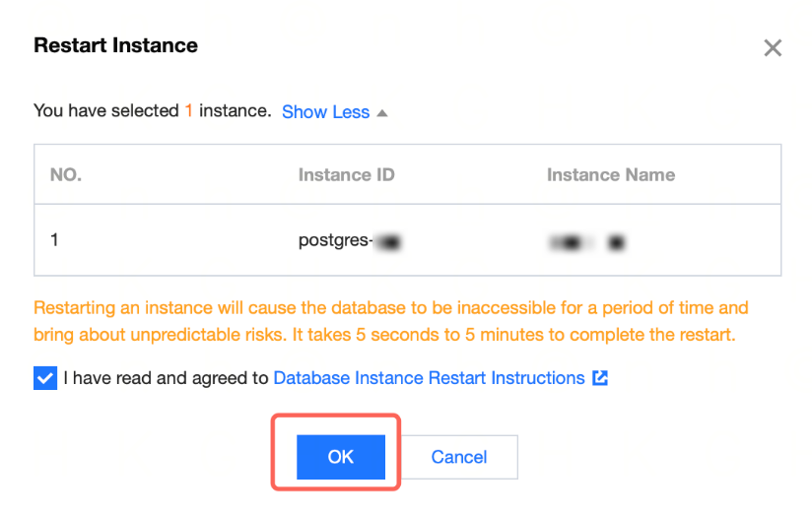
Task: Open the external link icon after Restart Instructions
Action: tap(599, 378)
